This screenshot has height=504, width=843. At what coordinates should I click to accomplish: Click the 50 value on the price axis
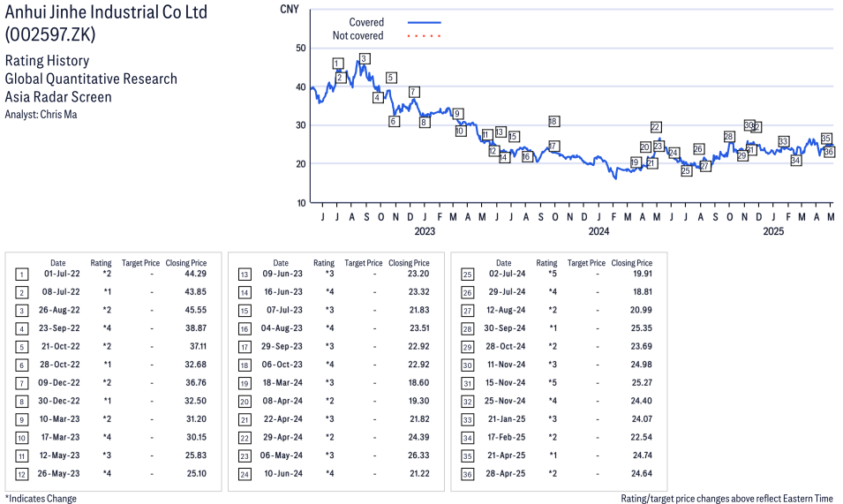300,48
